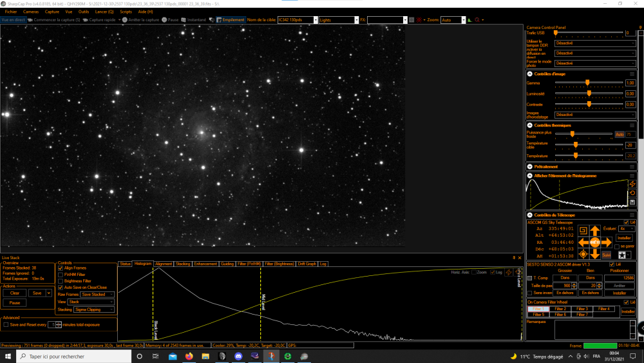Toggle the Log axis checkbox in histogram
The width and height of the screenshot is (644, 363).
(x=493, y=272)
